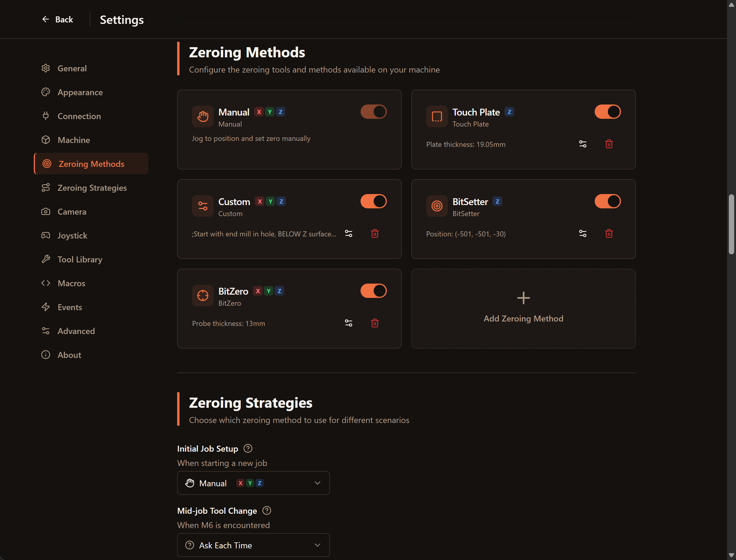Switch to Zeroing Strategies in the sidebar
The height and width of the screenshot is (560, 736).
point(92,188)
